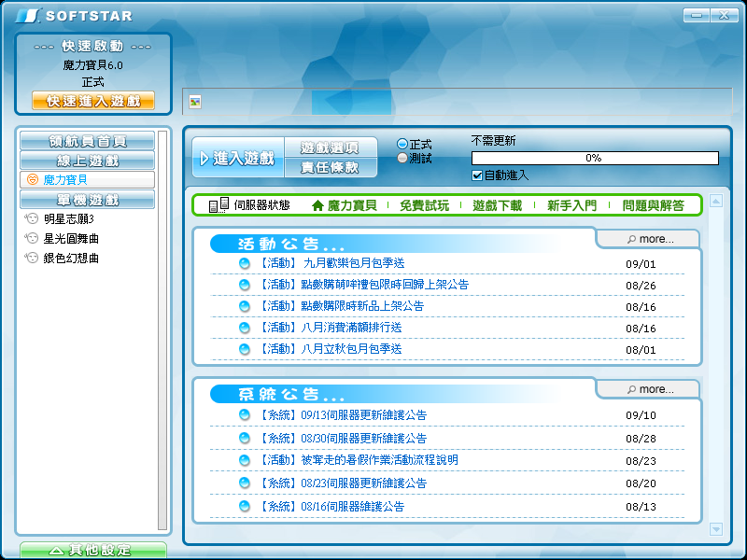Select the 測試 radio button
This screenshot has width=747, height=560.
[x=402, y=158]
